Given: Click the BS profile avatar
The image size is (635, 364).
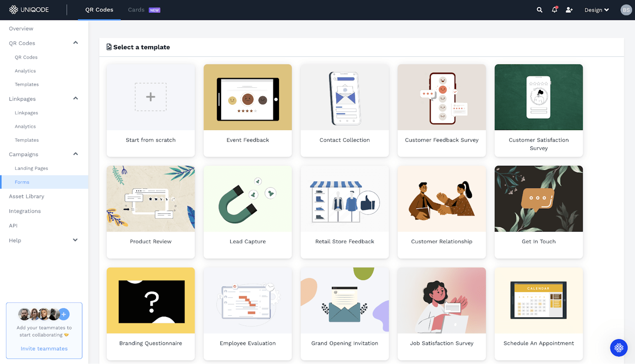Looking at the screenshot, I should tap(626, 10).
